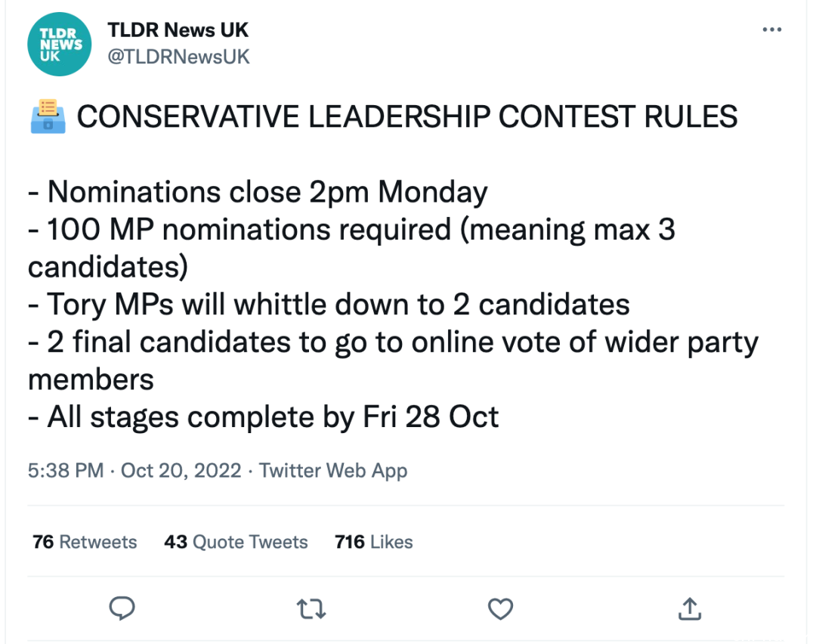816x644 pixels.
Task: Select the Nominations close 2pm Monday line
Action: coord(258,193)
